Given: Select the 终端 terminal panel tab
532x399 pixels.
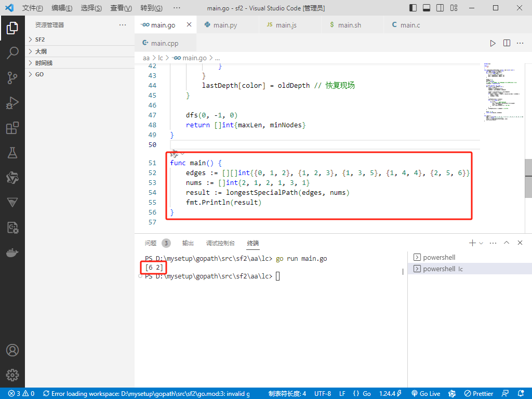Looking at the screenshot, I should (253, 243).
